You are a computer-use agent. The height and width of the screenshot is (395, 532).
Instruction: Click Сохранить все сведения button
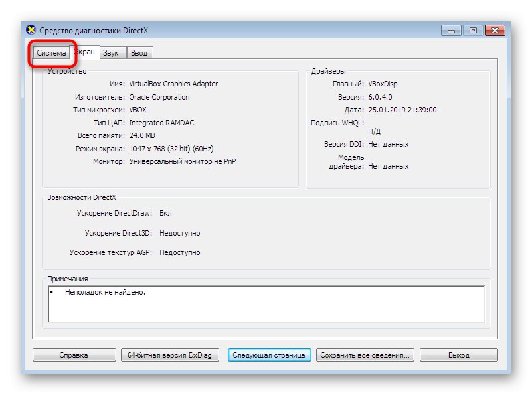point(366,355)
